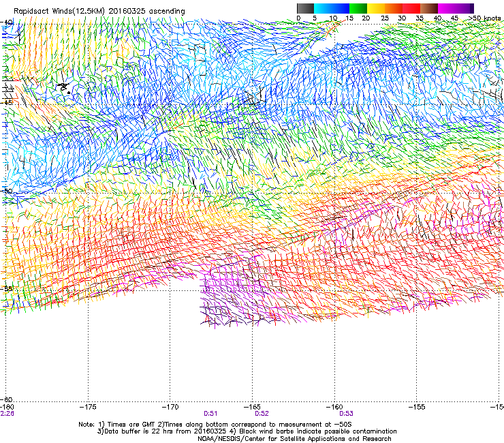Click the magenta 40-45 knots legend segment
The height and width of the screenshot is (443, 504).
(x=447, y=8)
